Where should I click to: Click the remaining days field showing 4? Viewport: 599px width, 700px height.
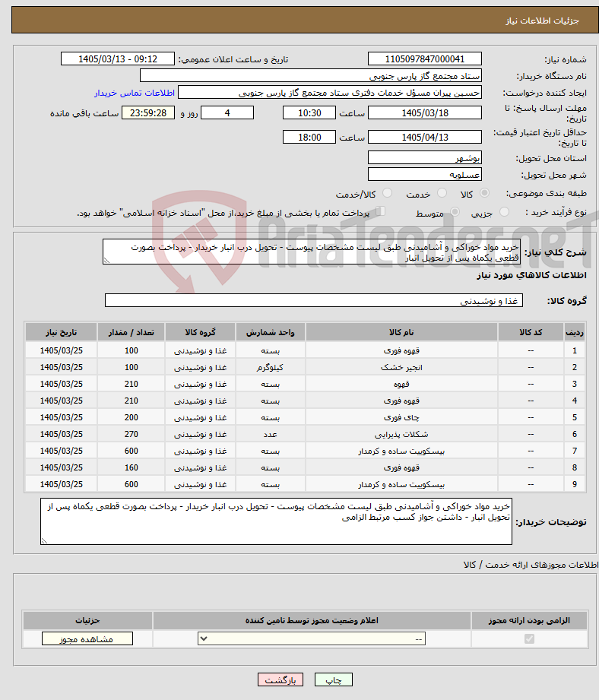pyautogui.click(x=227, y=113)
